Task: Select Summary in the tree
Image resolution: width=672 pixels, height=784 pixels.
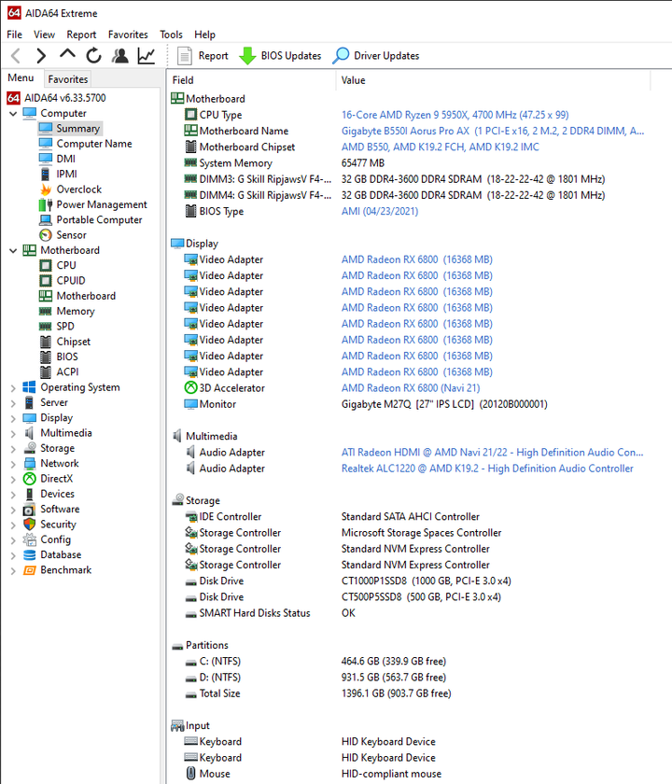Action: coord(78,129)
